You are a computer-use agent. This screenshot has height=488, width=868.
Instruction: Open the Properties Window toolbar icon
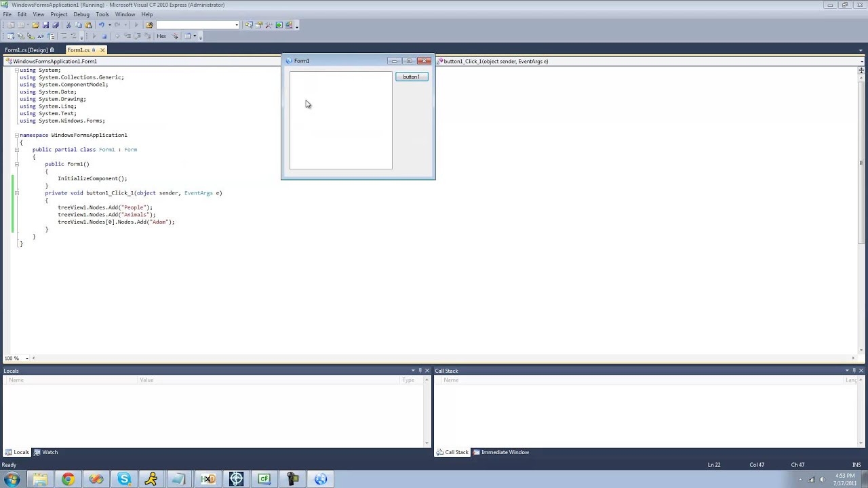(258, 25)
